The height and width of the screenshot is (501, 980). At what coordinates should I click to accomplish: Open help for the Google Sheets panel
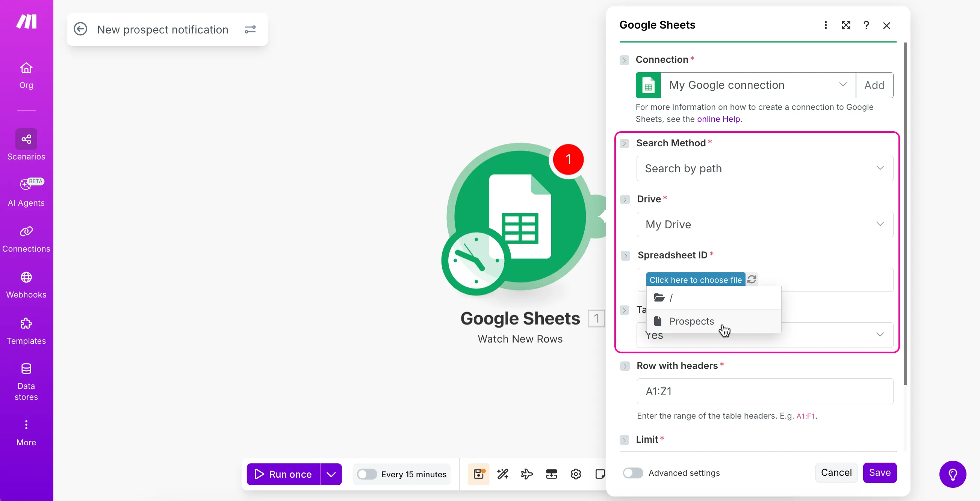click(866, 25)
